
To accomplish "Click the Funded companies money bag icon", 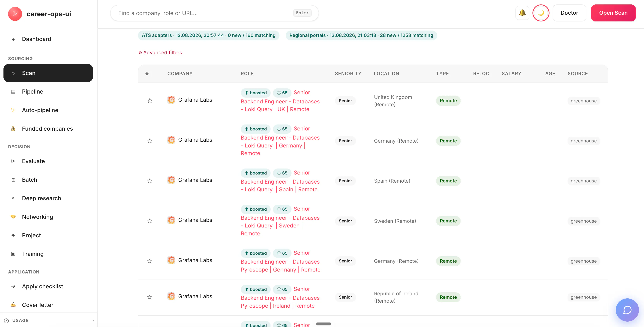I will pyautogui.click(x=13, y=129).
